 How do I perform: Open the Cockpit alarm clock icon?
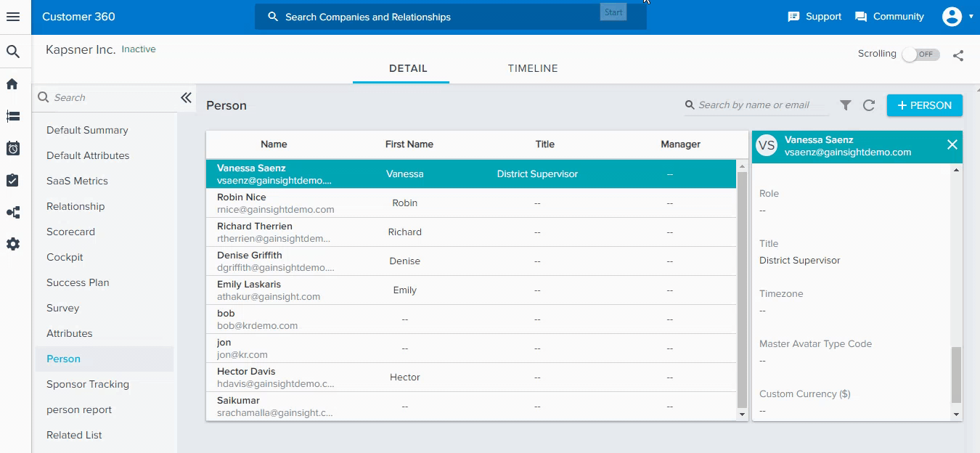pyautogui.click(x=12, y=148)
